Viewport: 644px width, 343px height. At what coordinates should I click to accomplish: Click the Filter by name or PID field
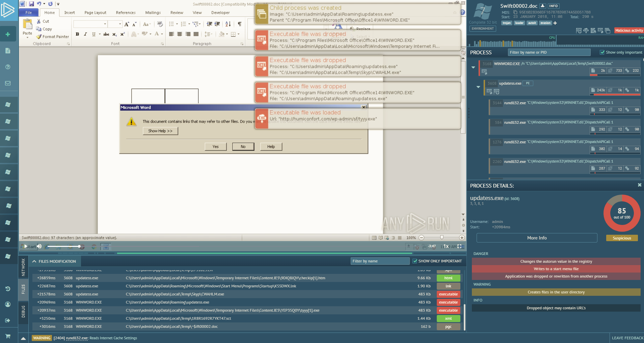pyautogui.click(x=549, y=52)
